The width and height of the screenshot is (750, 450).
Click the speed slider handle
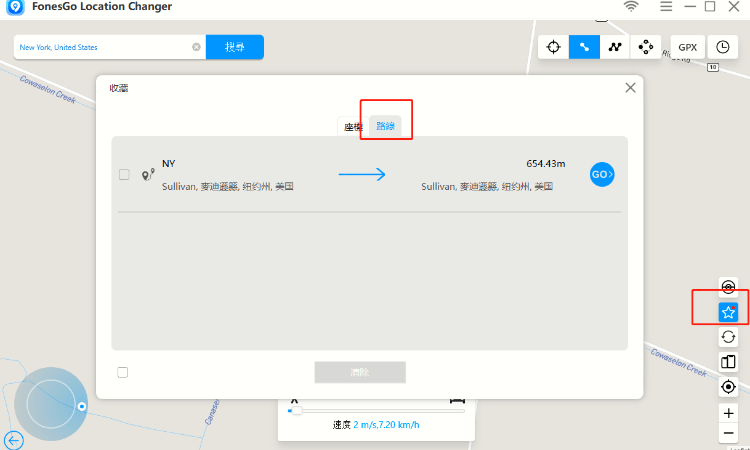pos(296,411)
